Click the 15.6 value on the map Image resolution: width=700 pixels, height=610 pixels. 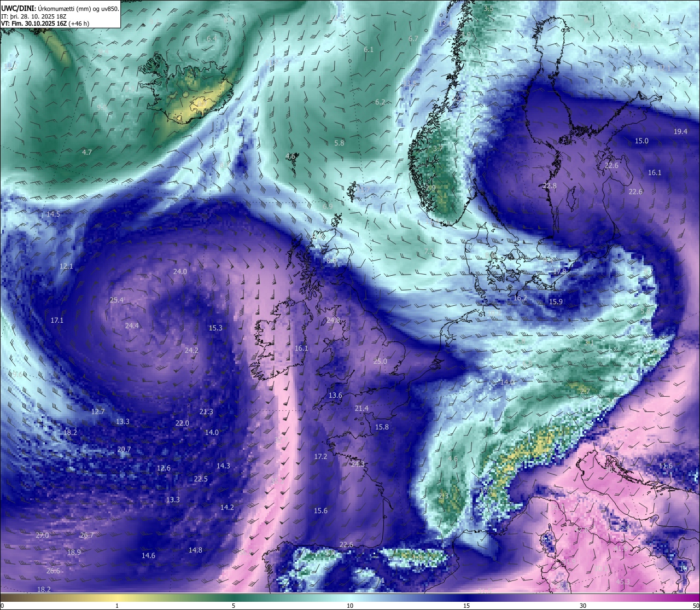[x=320, y=510]
